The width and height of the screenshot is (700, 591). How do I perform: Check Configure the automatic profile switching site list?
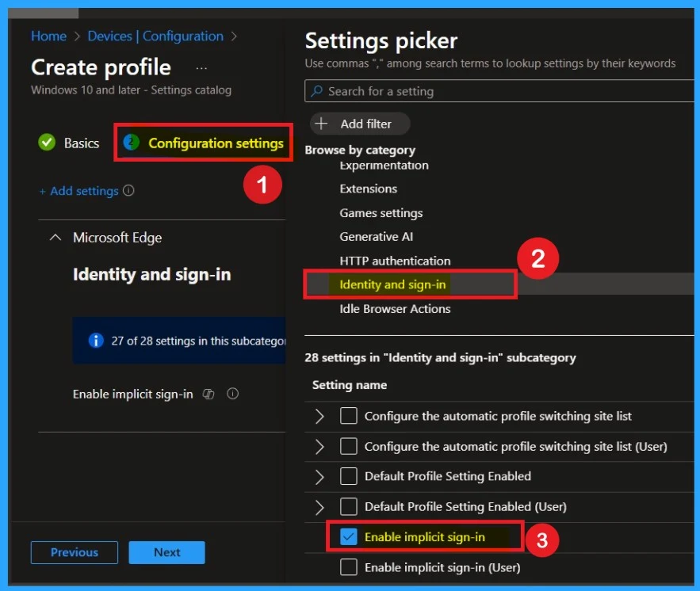(349, 416)
